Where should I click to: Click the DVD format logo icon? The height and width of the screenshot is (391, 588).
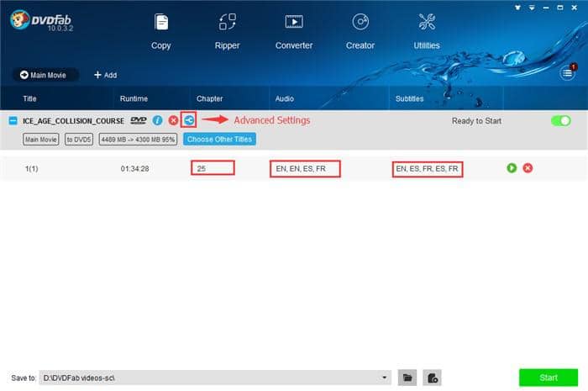pos(139,120)
